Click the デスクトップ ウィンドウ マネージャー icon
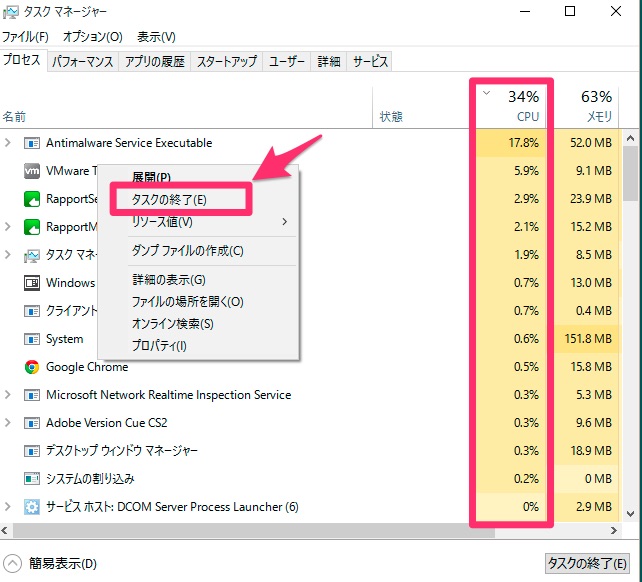Viewport: 642px width, 582px height. coord(32,451)
